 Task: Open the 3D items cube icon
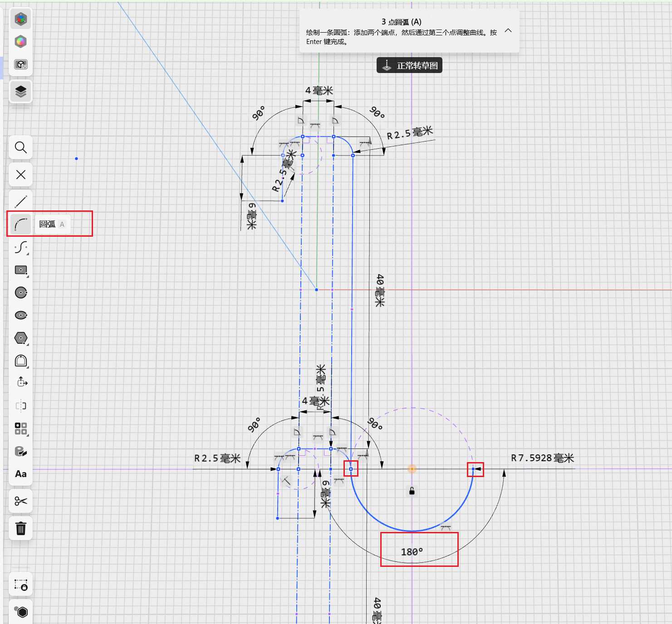pyautogui.click(x=21, y=19)
